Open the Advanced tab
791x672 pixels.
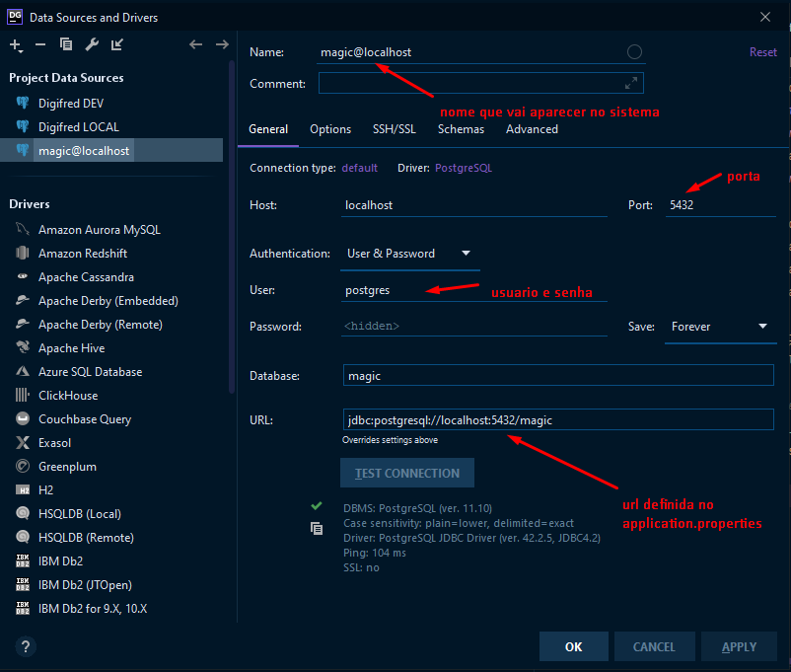coord(532,129)
